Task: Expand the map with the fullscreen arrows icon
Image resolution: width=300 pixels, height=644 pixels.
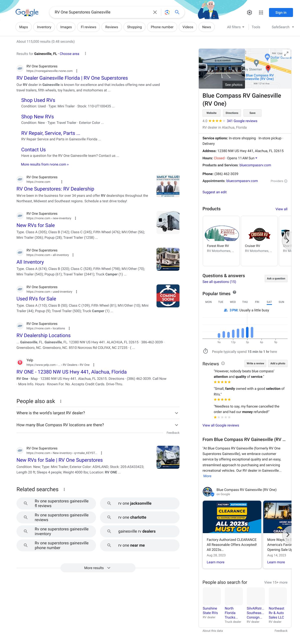Action: click(286, 53)
